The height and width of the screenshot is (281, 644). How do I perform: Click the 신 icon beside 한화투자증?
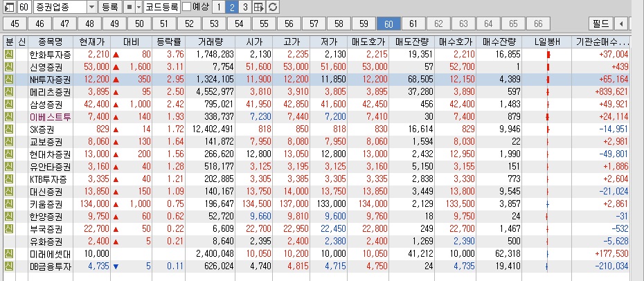(10, 55)
